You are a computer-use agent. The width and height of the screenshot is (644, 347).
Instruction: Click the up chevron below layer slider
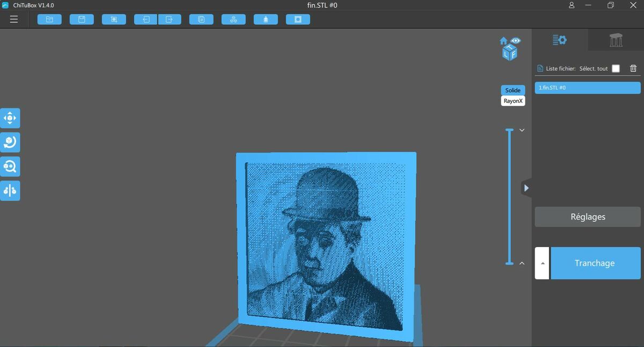(522, 263)
